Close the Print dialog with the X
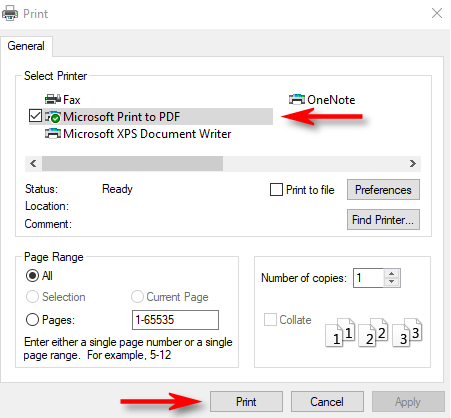The width and height of the screenshot is (451, 418). click(437, 13)
